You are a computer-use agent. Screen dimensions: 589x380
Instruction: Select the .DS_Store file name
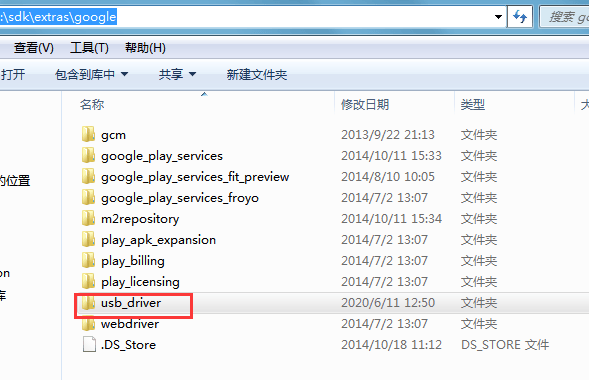[x=128, y=345]
